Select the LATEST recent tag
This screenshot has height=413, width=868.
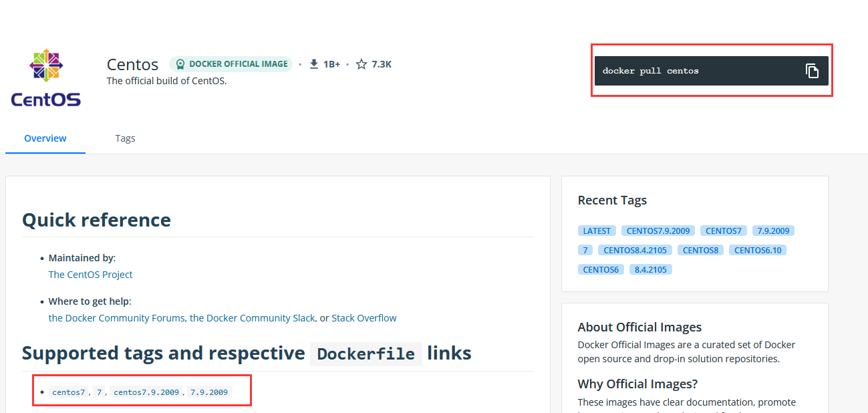click(597, 231)
